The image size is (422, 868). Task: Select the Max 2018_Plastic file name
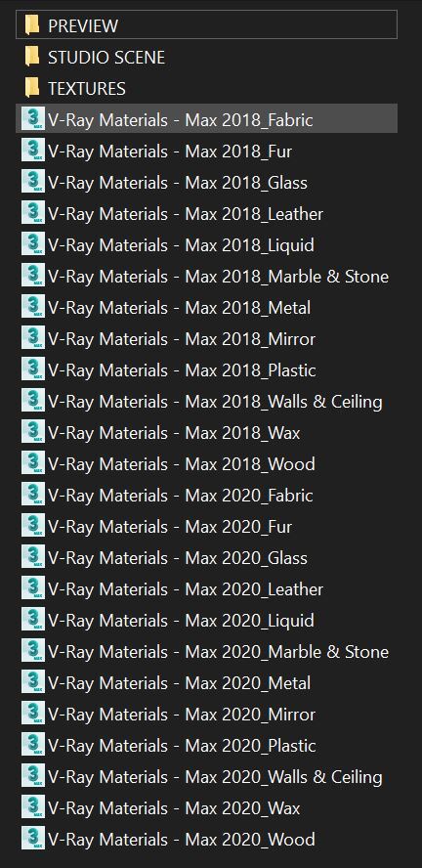click(182, 369)
